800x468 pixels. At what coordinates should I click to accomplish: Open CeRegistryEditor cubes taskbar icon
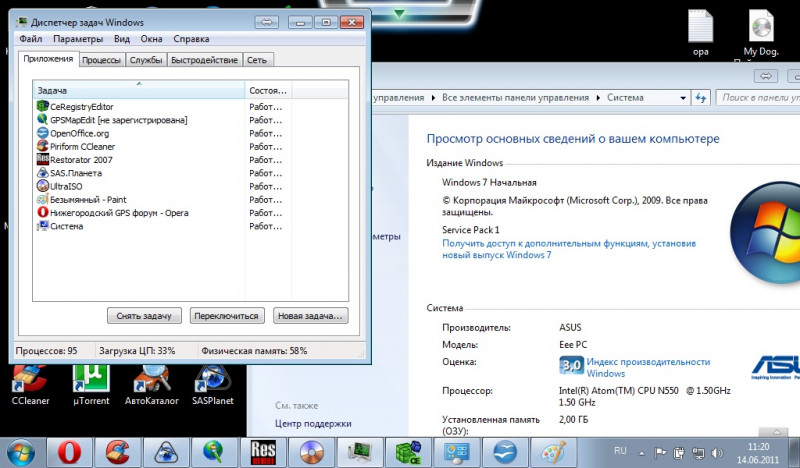click(x=409, y=452)
